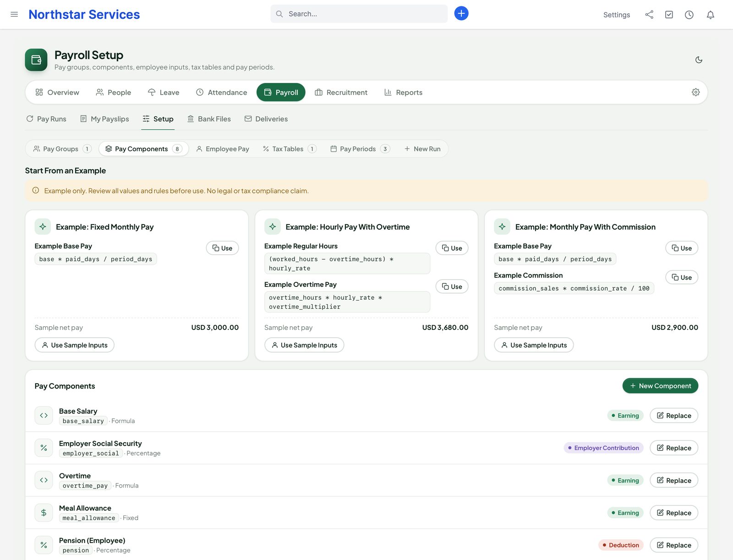Open module settings gear icon
The width and height of the screenshot is (733, 560).
tap(695, 92)
